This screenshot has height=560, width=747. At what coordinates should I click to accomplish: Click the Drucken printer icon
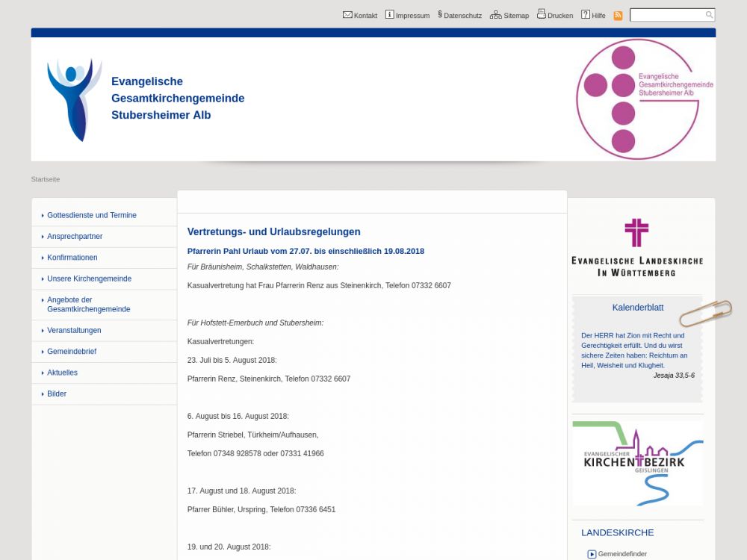click(x=541, y=14)
